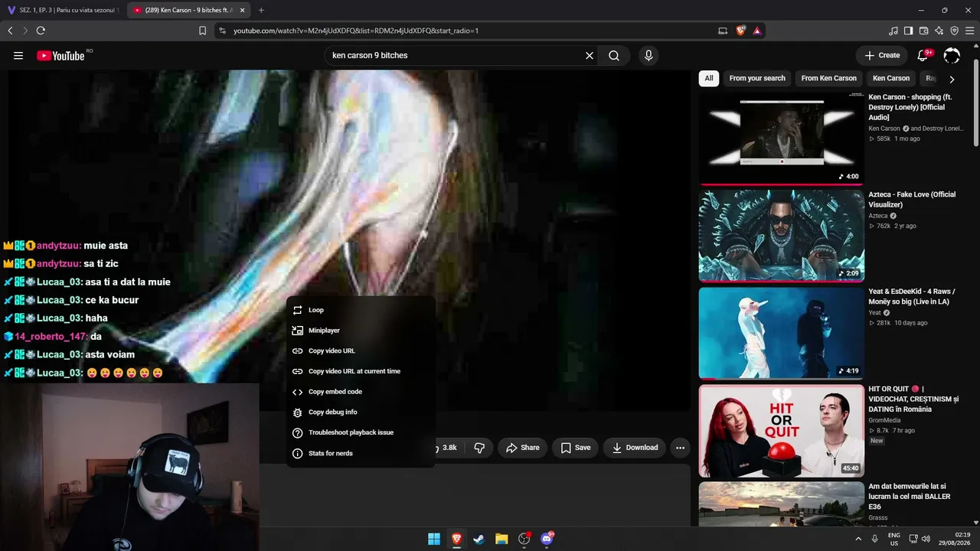
Task: Open Discord from the taskbar
Action: click(x=547, y=539)
